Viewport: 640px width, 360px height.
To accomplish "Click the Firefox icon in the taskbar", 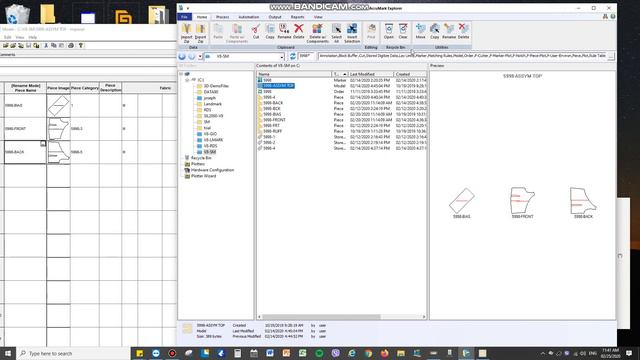I will (x=384, y=353).
